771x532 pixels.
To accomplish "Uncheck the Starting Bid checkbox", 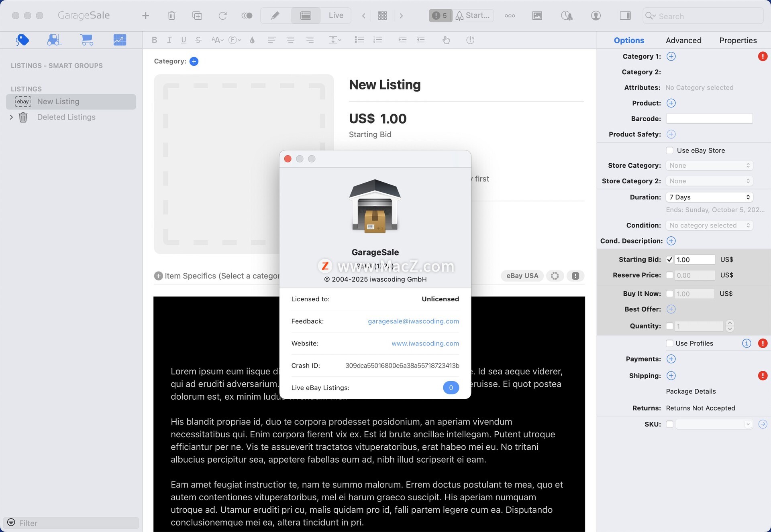I will click(x=669, y=260).
